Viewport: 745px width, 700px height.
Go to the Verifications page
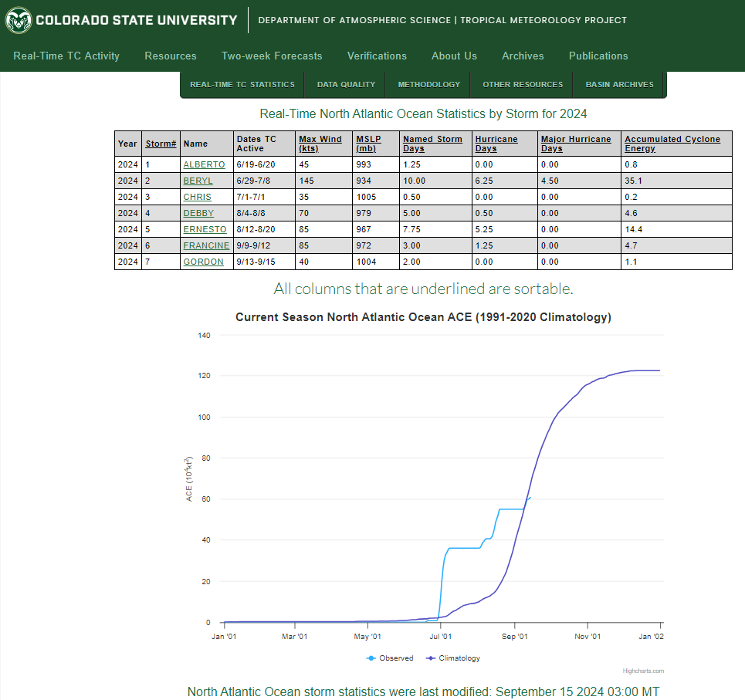coord(377,56)
